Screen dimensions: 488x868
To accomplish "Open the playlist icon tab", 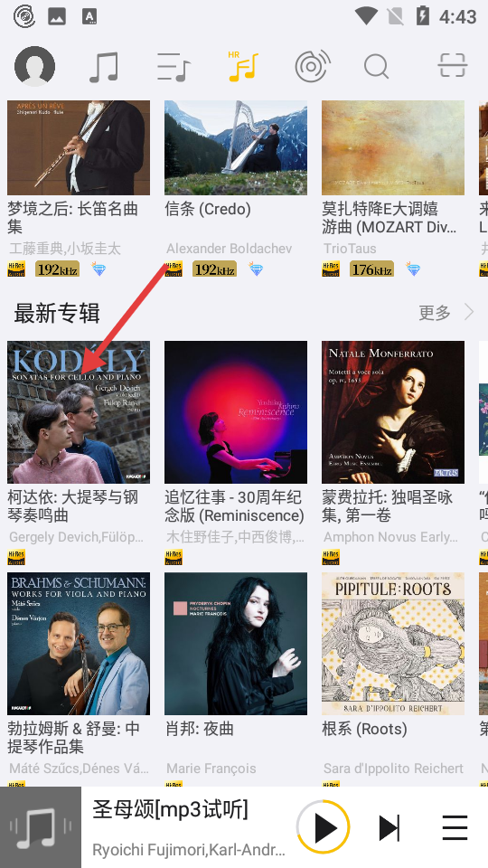I will pyautogui.click(x=174, y=68).
